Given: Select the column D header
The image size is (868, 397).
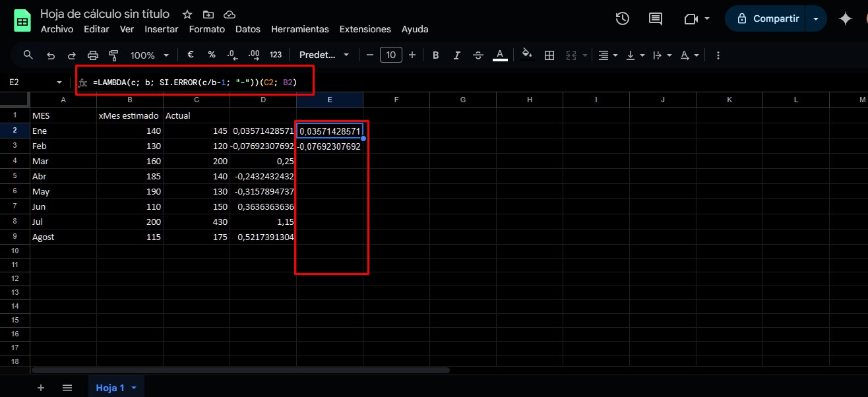Looking at the screenshot, I should point(263,100).
